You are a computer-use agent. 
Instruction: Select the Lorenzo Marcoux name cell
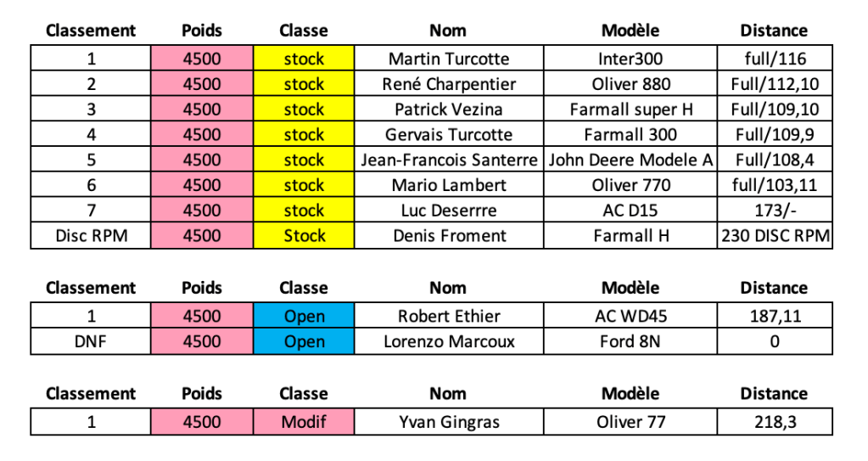tap(449, 342)
